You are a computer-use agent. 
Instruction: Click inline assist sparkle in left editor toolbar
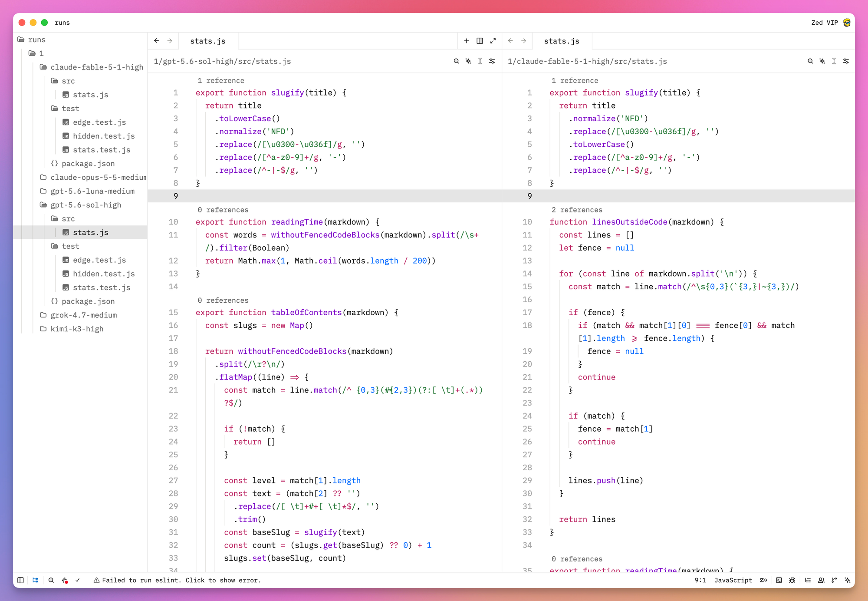point(468,61)
